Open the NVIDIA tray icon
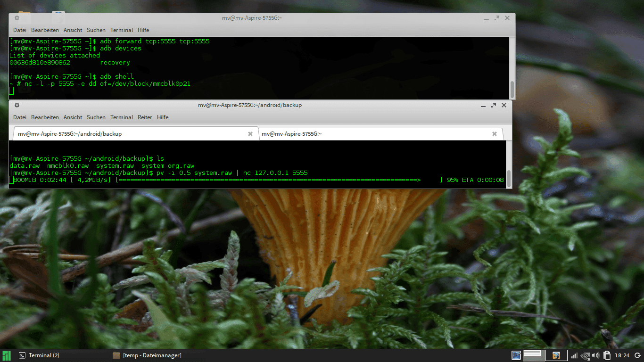The image size is (644, 362). pyautogui.click(x=585, y=355)
